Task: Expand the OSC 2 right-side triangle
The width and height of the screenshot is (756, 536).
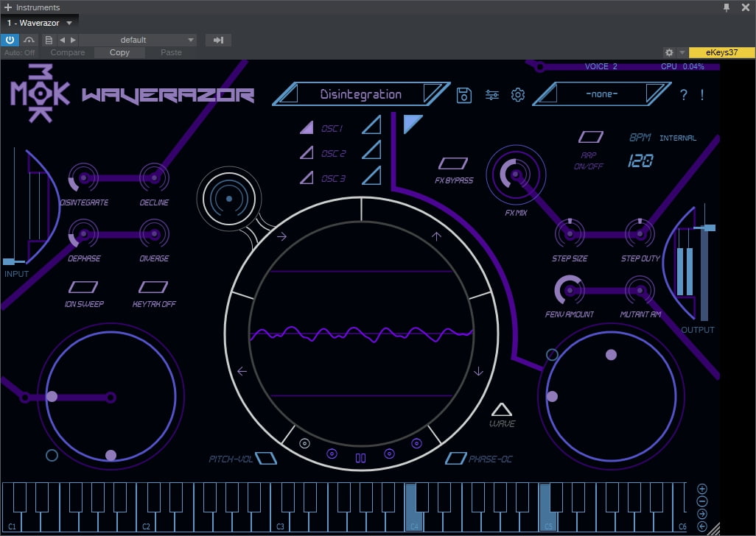Action: pos(371,149)
